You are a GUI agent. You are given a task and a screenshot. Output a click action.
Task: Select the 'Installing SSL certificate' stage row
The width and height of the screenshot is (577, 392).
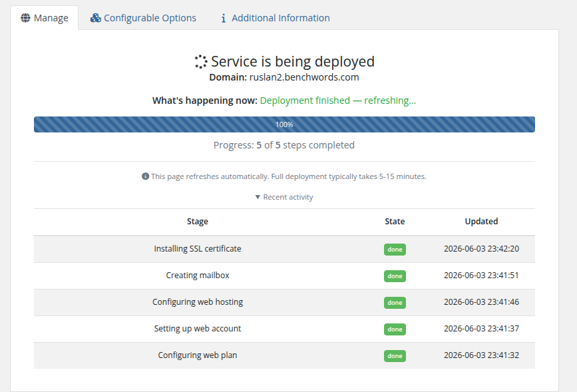[284, 249]
